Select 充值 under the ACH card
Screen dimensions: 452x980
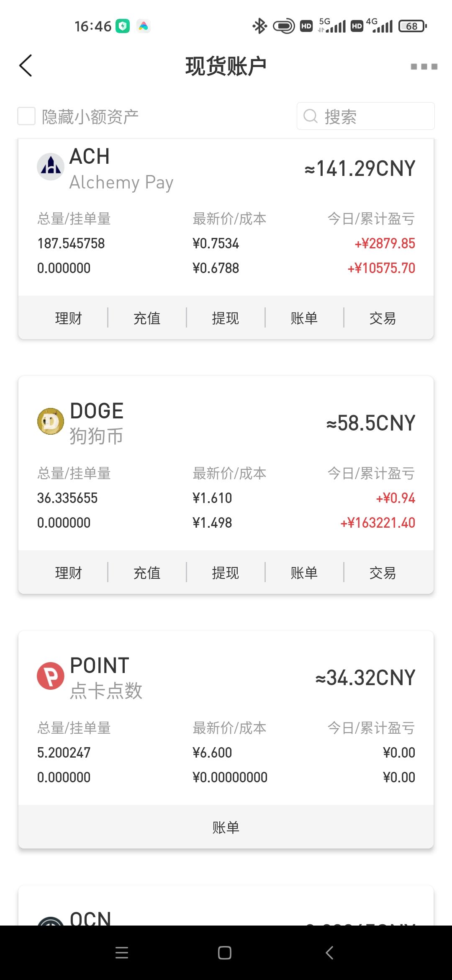tap(147, 318)
